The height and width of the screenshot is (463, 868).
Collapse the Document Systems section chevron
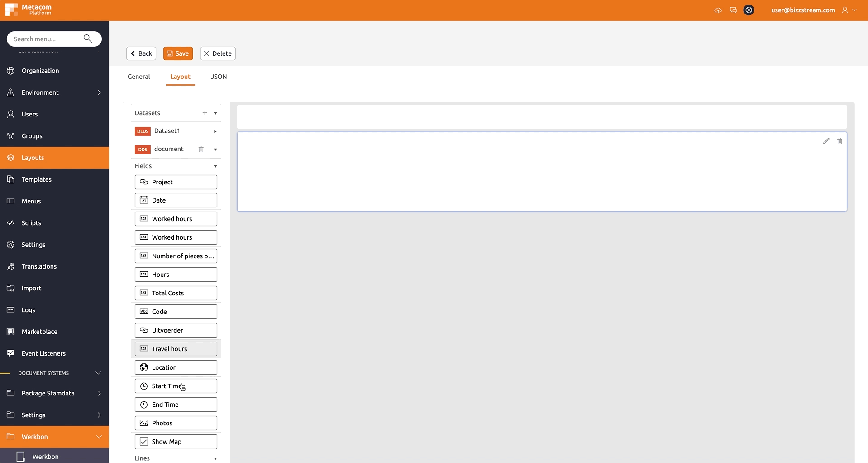[x=98, y=373]
